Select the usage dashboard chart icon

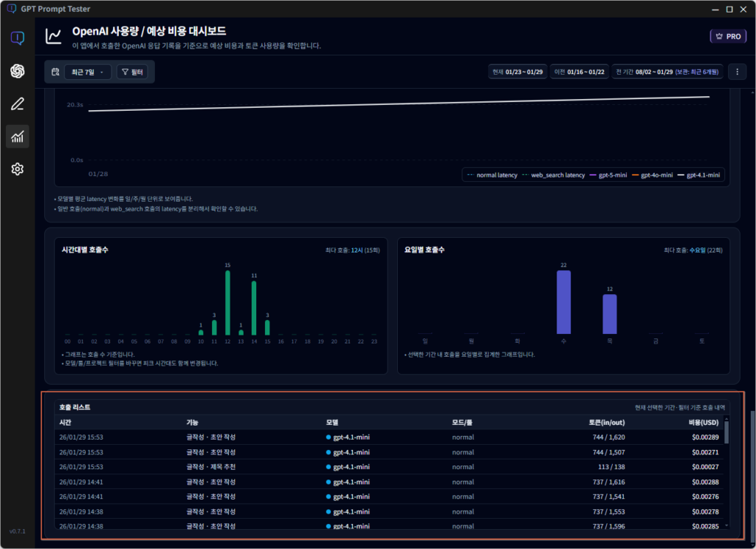[x=17, y=136]
